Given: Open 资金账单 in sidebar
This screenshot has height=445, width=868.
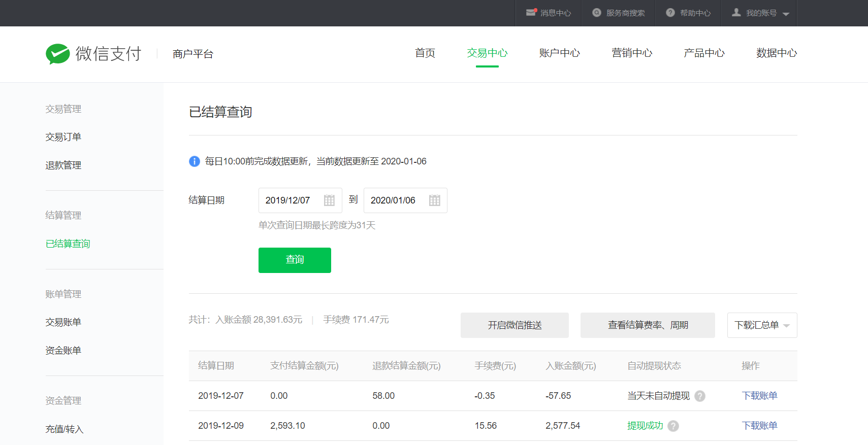Looking at the screenshot, I should point(63,351).
